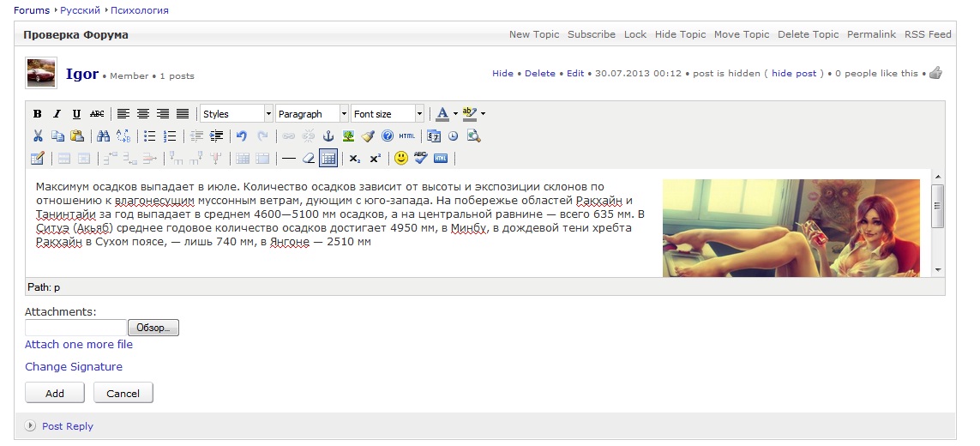Insert an unordered bullet list
The height and width of the screenshot is (446, 980).
(150, 136)
